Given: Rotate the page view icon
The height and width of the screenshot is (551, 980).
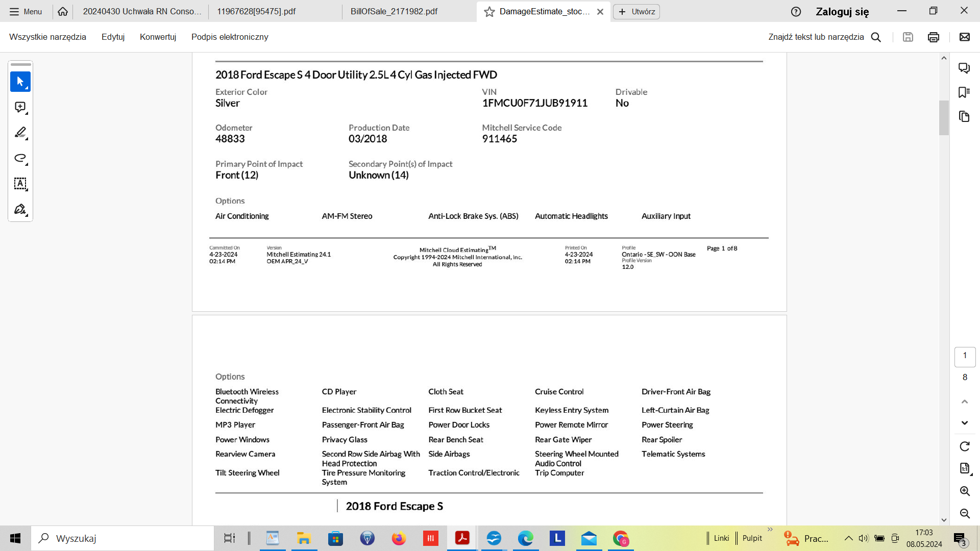Looking at the screenshot, I should [x=965, y=446].
